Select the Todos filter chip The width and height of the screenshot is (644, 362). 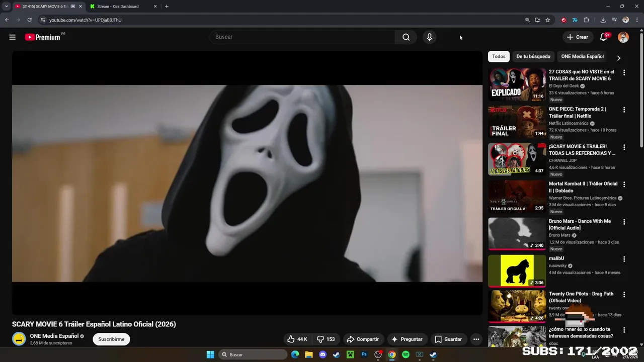499,56
